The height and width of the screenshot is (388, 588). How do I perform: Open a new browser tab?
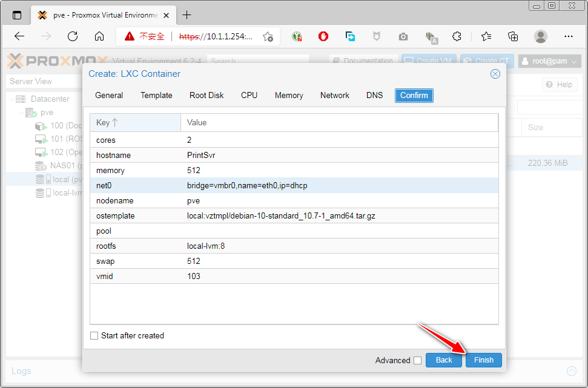[187, 15]
